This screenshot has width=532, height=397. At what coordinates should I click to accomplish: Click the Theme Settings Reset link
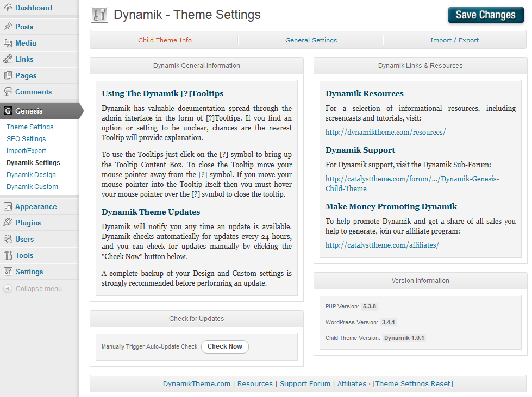(412, 383)
